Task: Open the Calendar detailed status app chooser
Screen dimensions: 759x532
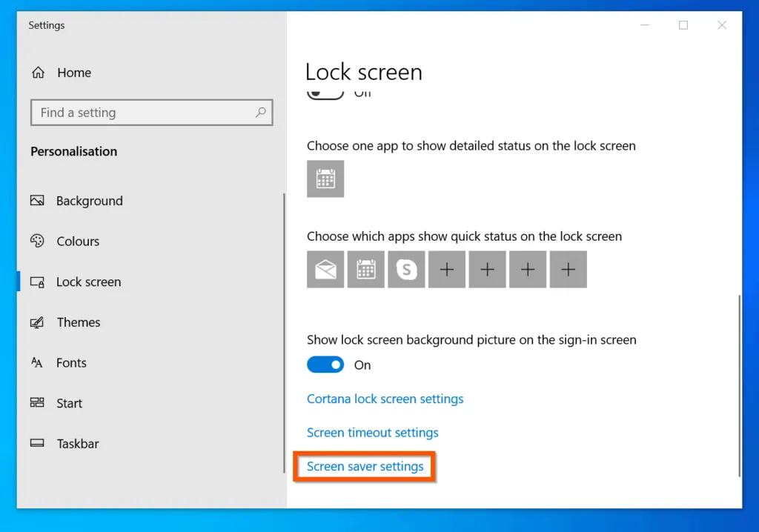Action: [x=325, y=179]
